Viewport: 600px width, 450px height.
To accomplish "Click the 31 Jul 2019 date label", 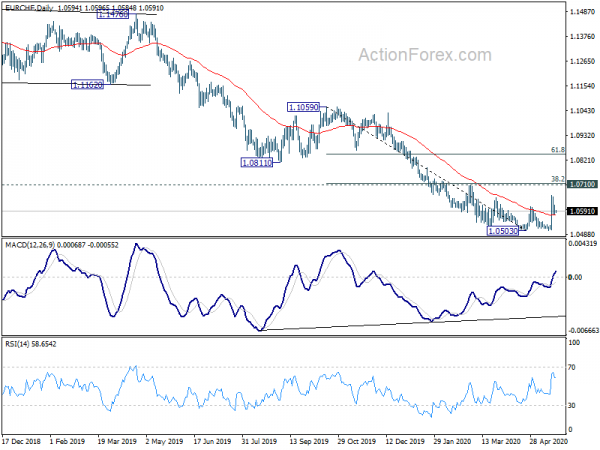I will pyautogui.click(x=259, y=441).
